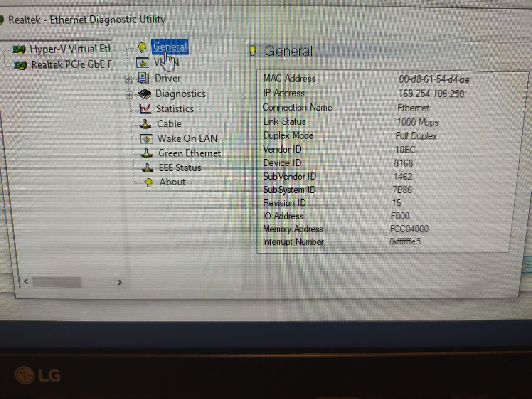Click the Device ID value 8168
The image size is (532, 399).
(x=404, y=163)
